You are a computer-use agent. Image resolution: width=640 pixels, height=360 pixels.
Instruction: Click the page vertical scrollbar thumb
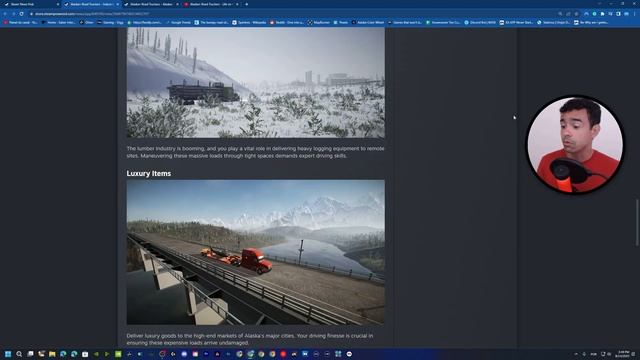click(x=637, y=222)
